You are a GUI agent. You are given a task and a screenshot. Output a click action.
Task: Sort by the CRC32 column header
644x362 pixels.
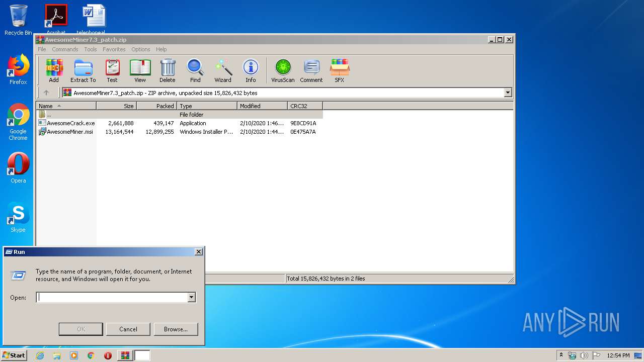[305, 106]
